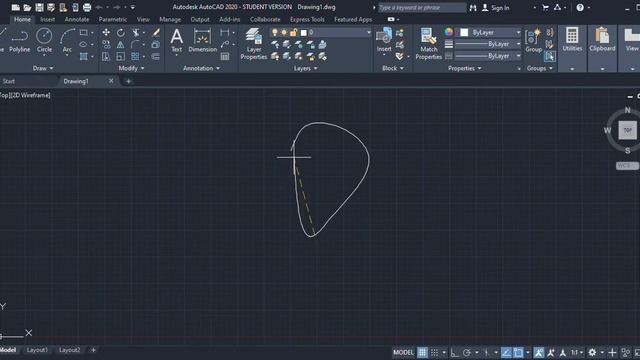
Task: Toggle ortho mode in status bar
Action: click(454, 352)
